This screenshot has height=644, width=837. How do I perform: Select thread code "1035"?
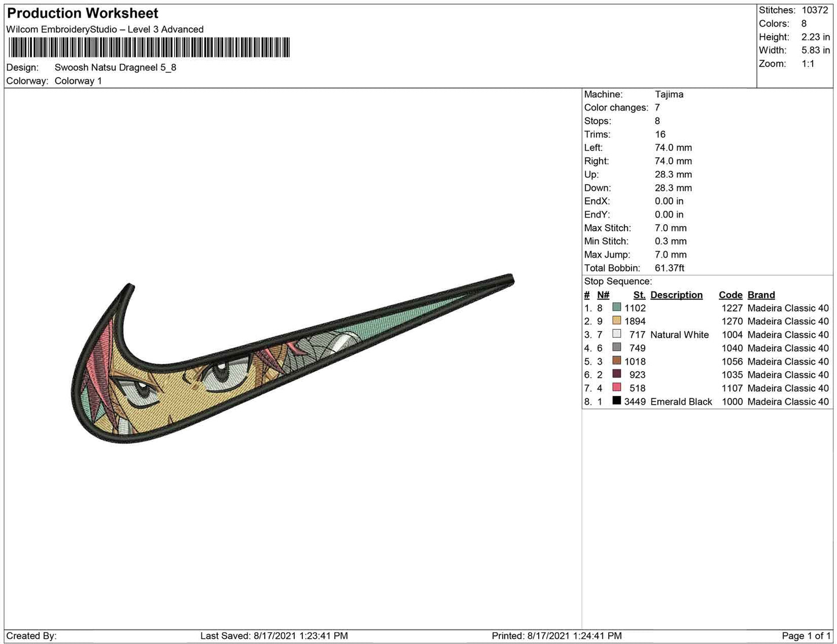(x=732, y=375)
